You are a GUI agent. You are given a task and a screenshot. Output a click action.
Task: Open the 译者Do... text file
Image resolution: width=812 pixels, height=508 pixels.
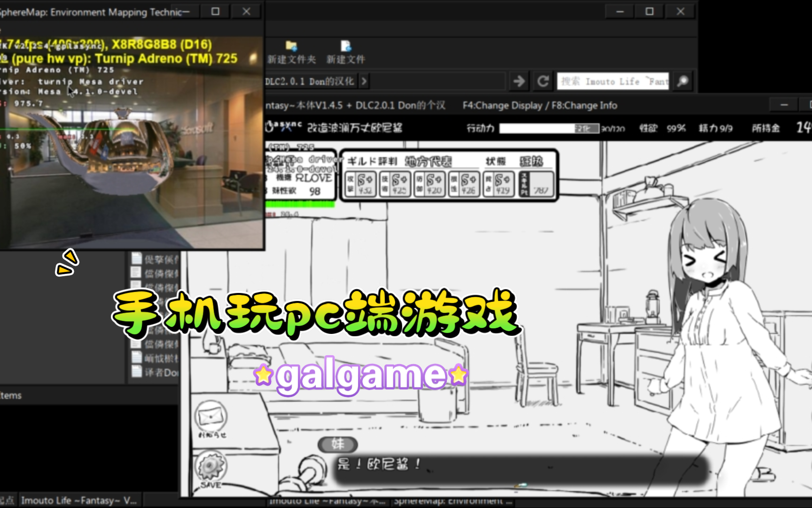click(x=156, y=372)
